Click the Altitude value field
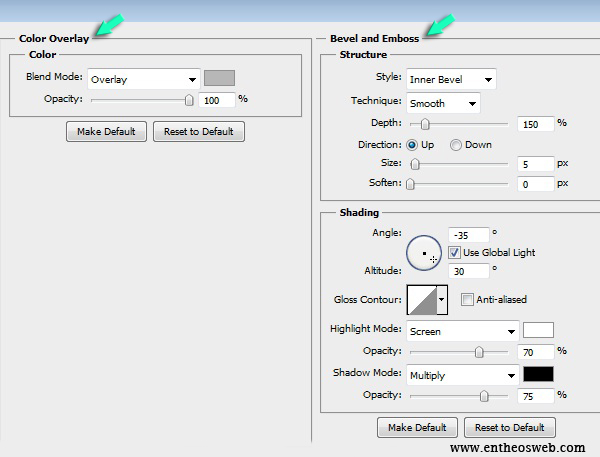 [x=469, y=270]
